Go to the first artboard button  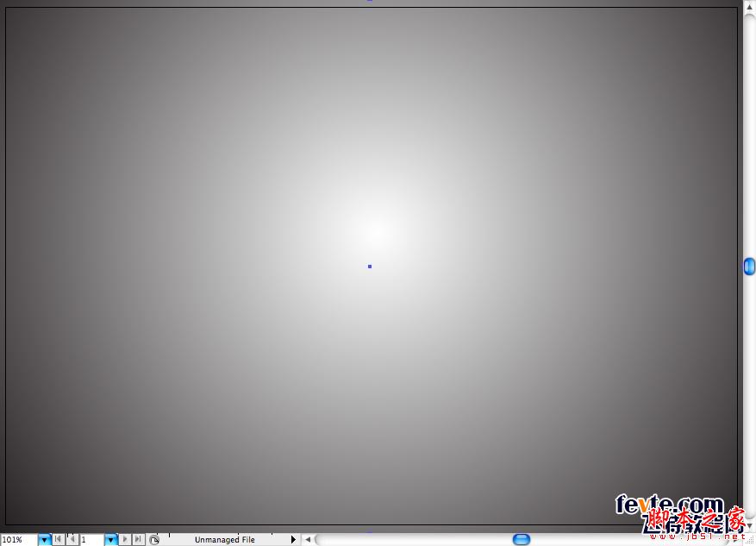[x=58, y=539]
